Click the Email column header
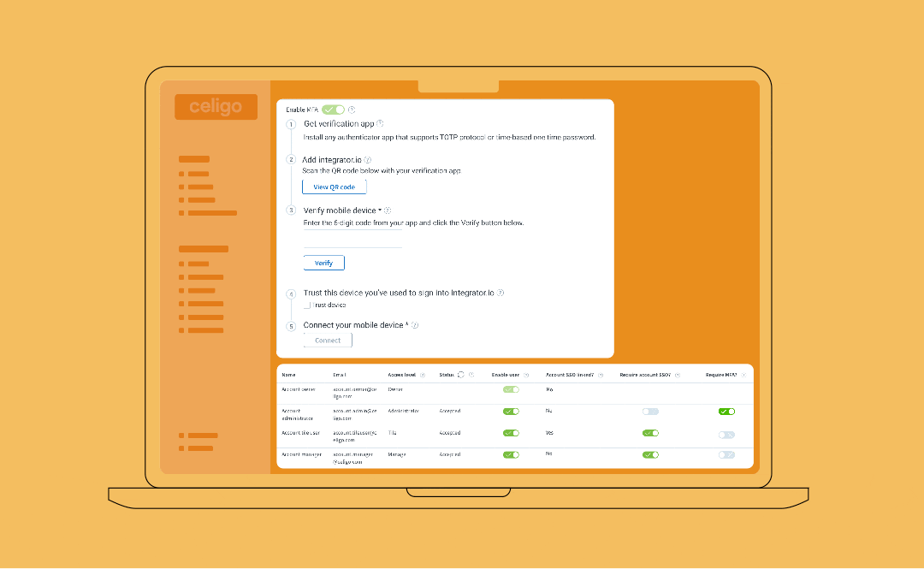The image size is (924, 569). click(340, 375)
